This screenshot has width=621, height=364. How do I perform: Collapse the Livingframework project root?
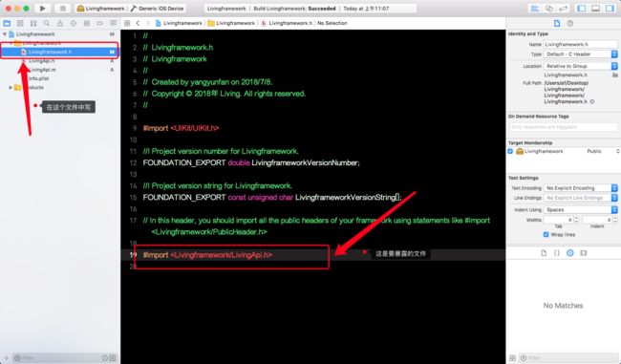5,34
